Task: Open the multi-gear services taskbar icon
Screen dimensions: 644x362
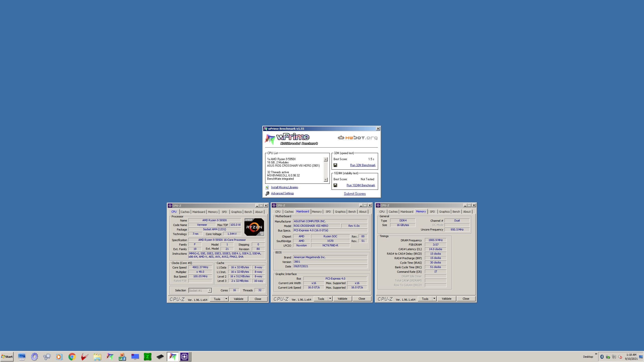Action: 47,356
